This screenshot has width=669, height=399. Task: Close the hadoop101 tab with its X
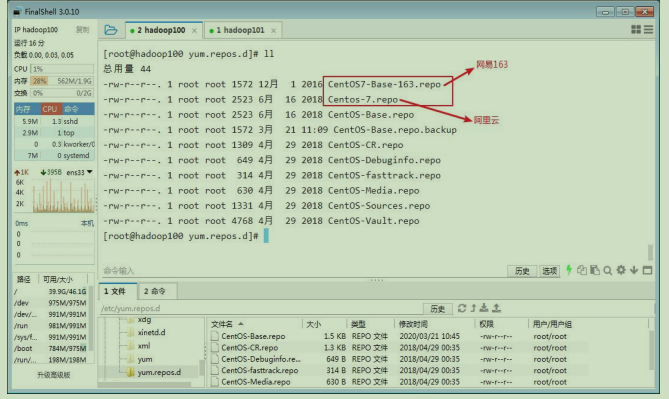tap(273, 31)
